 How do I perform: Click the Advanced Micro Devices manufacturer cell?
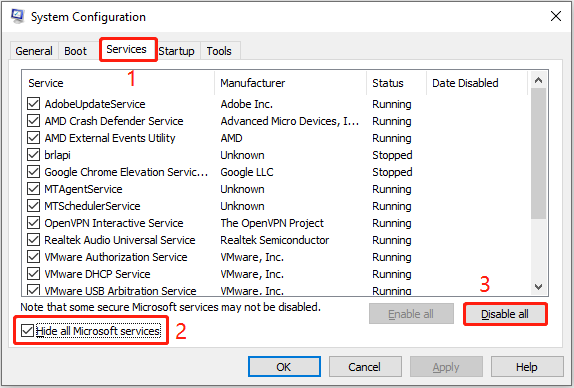pyautogui.click(x=290, y=121)
